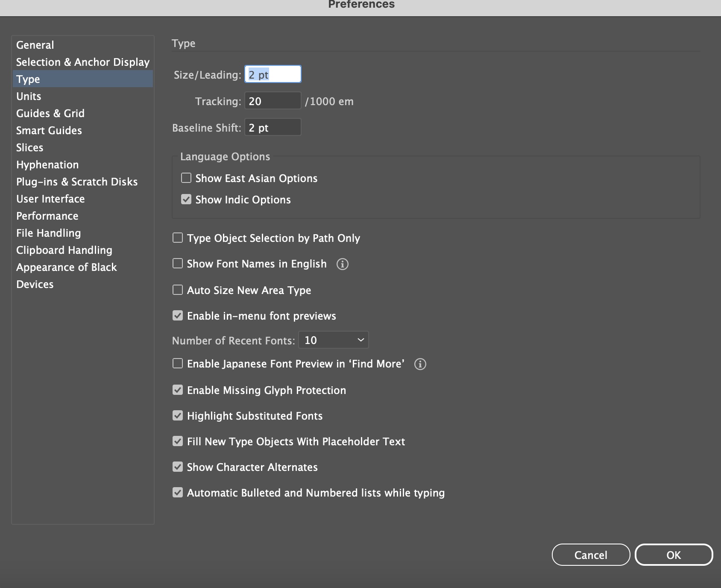Toggle Type Object Selection by Path Only
This screenshot has width=721, height=588.
[178, 238]
